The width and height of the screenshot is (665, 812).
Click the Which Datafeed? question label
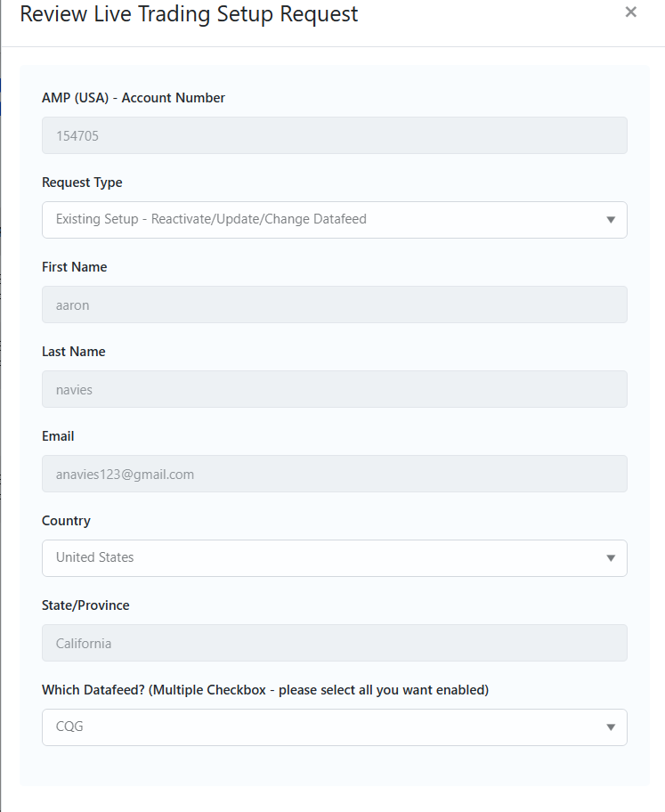click(x=265, y=690)
